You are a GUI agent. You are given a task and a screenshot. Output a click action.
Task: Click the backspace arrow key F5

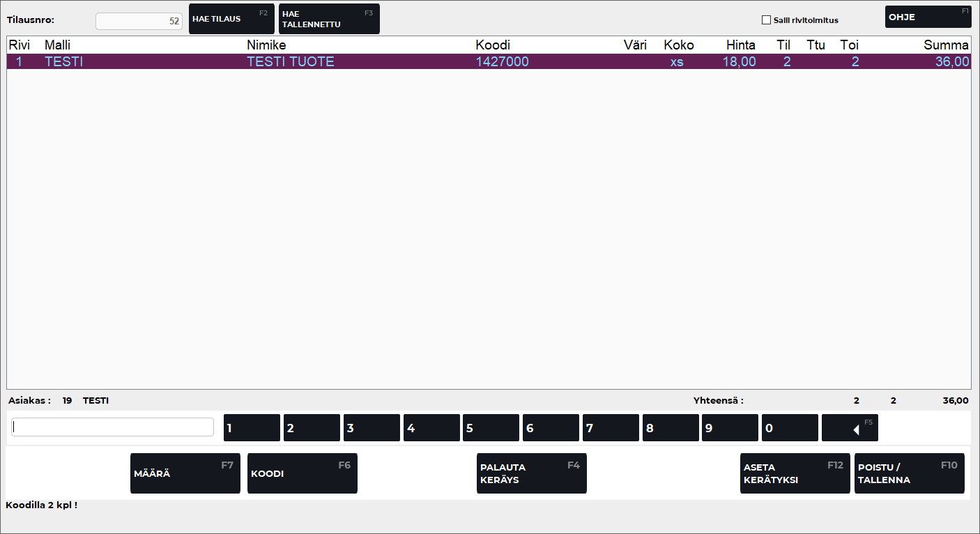[850, 428]
